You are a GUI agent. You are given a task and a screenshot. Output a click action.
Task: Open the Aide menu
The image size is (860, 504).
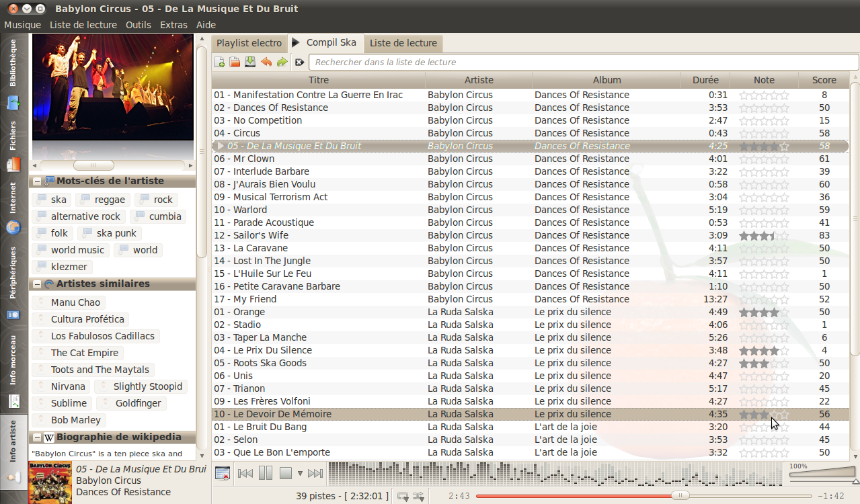coord(206,25)
